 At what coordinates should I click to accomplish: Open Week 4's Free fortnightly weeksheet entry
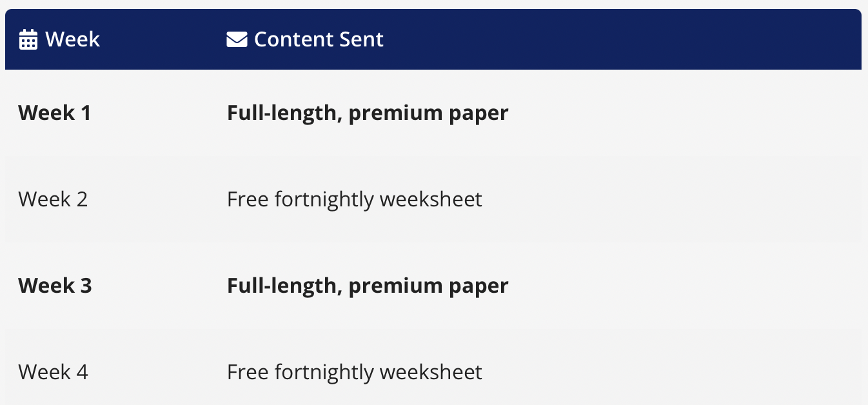tap(355, 373)
